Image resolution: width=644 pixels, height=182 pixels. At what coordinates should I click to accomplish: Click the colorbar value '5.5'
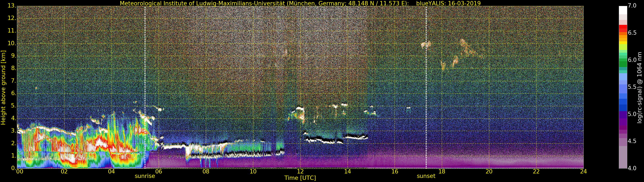pos(632,87)
